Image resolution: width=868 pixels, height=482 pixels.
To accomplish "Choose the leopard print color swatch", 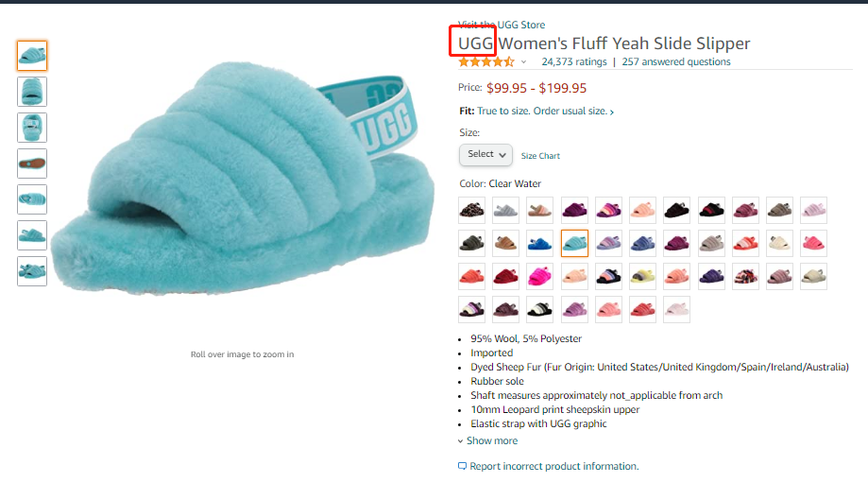I will click(x=471, y=210).
